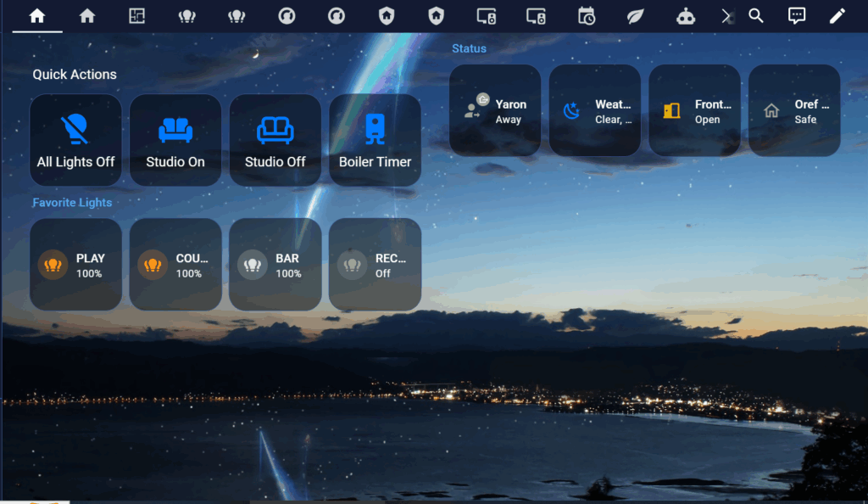Open the Weat... Clear weather card
The image size is (868, 504).
(594, 110)
